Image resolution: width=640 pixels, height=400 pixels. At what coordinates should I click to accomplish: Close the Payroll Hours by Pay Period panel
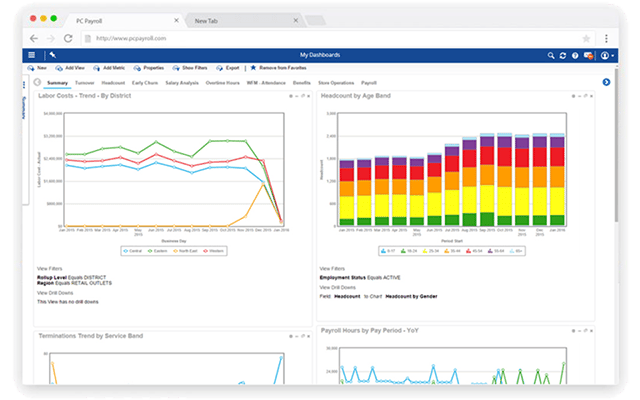[x=591, y=331]
